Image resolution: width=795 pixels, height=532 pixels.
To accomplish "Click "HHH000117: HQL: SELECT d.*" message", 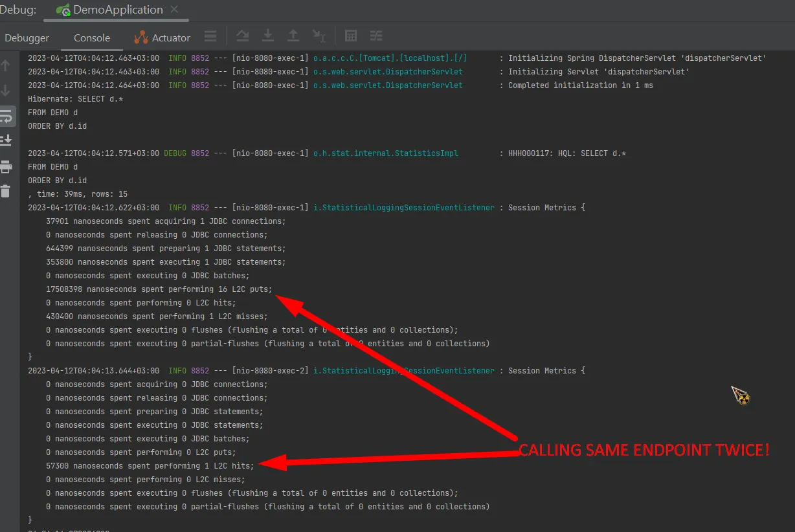I will pos(567,153).
